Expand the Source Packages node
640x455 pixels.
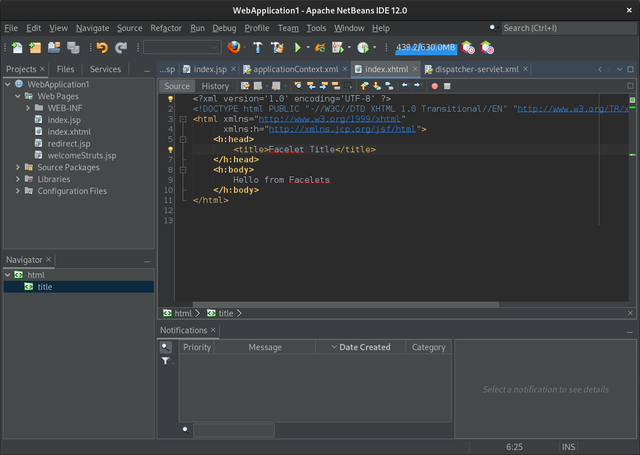coord(17,167)
